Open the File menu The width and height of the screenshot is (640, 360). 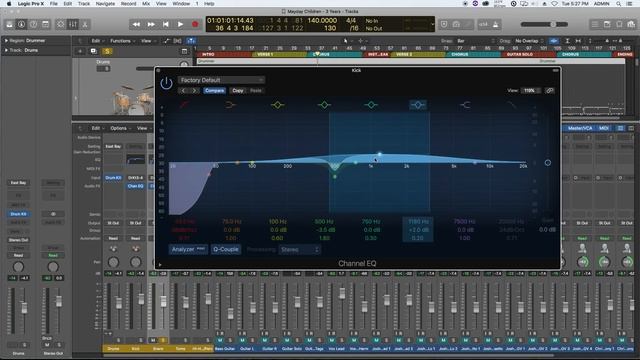[53, 4]
